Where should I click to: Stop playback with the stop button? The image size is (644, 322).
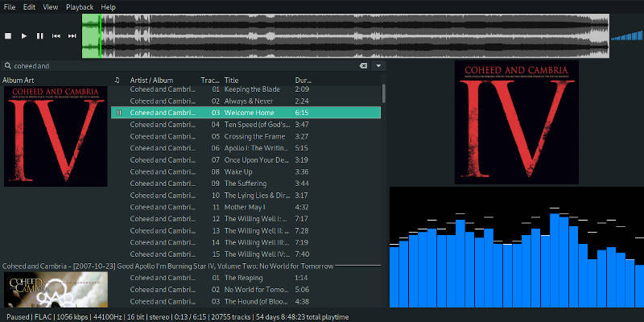click(8, 36)
